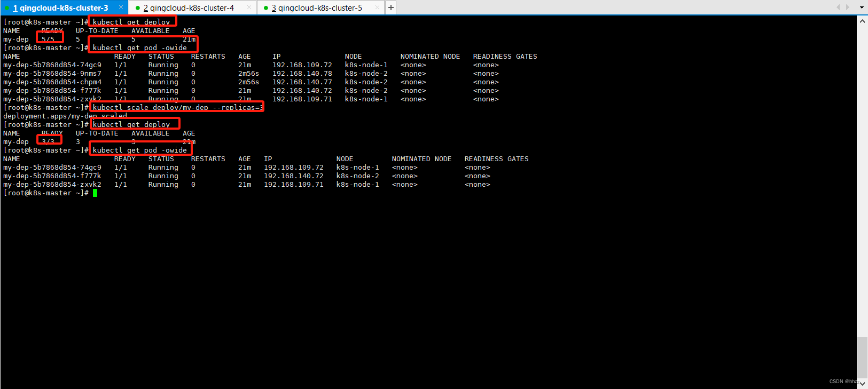868x389 pixels.
Task: Click the 2m56s age on the 9nms7 row
Action: [248, 74]
